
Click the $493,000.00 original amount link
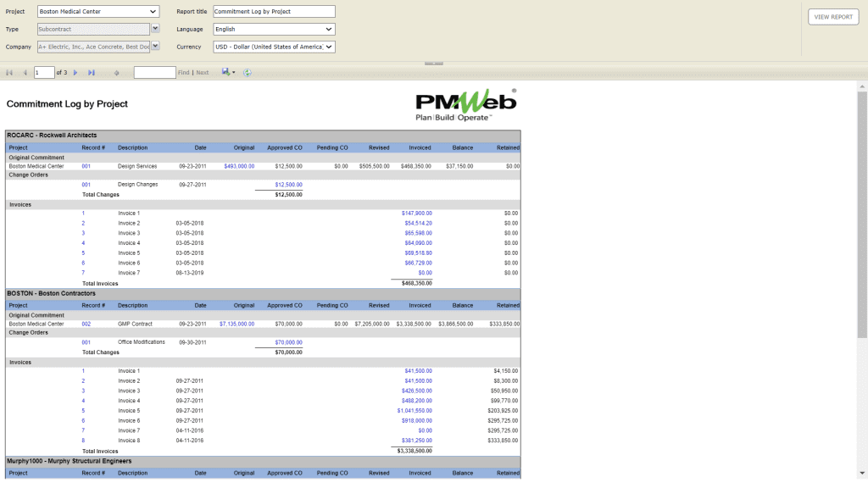(x=239, y=166)
